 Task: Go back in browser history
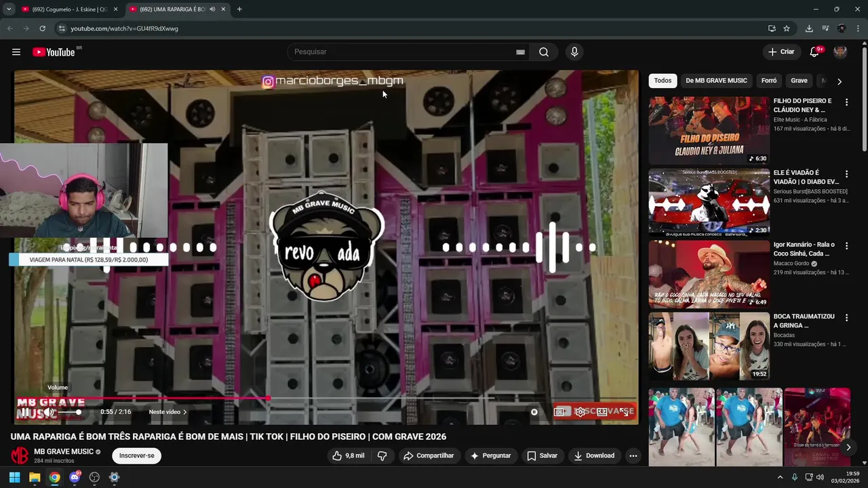pos(9,28)
